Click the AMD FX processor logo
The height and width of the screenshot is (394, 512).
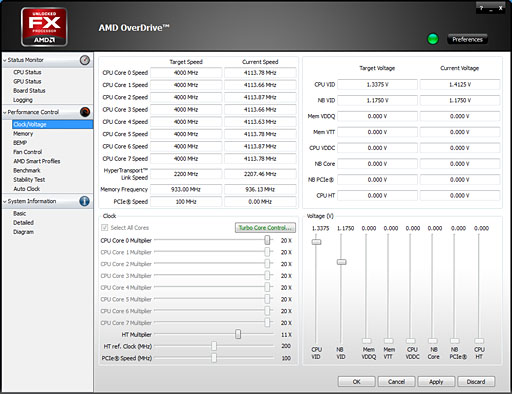pyautogui.click(x=44, y=27)
